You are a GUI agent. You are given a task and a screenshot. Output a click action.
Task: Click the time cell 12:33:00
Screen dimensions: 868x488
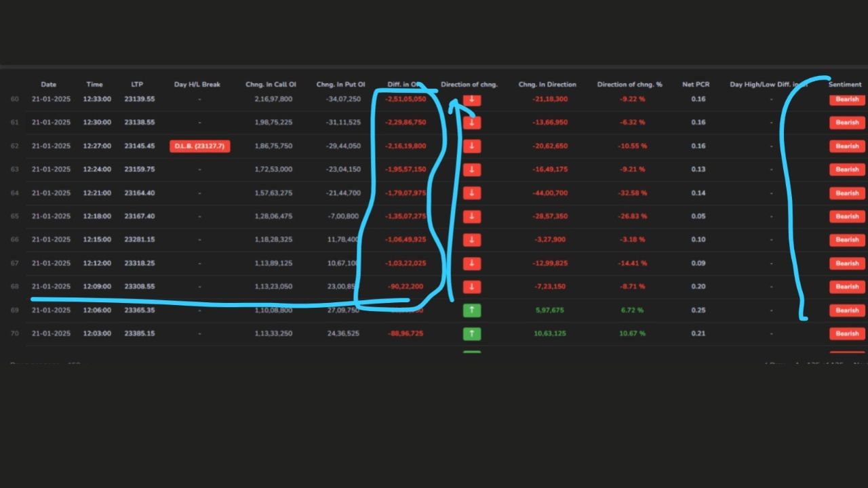tap(97, 99)
